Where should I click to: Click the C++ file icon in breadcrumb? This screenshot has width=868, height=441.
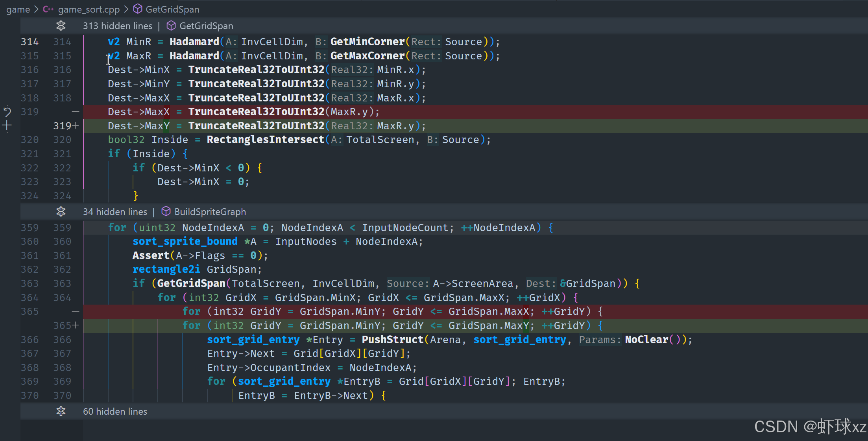click(x=48, y=9)
